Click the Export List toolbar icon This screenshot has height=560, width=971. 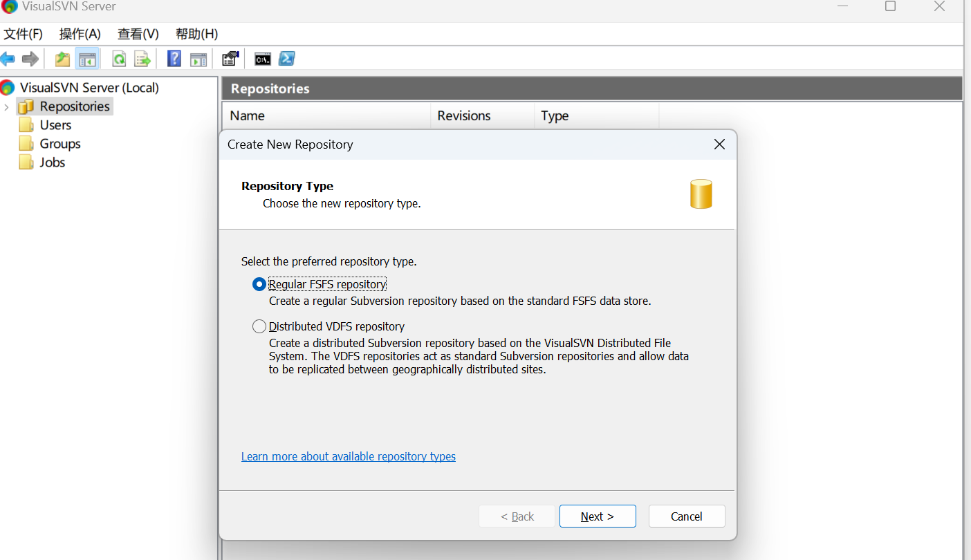(142, 59)
